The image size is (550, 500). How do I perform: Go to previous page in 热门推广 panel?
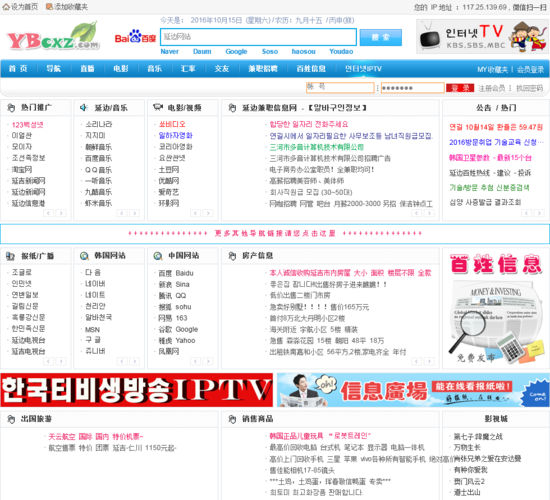point(48,213)
